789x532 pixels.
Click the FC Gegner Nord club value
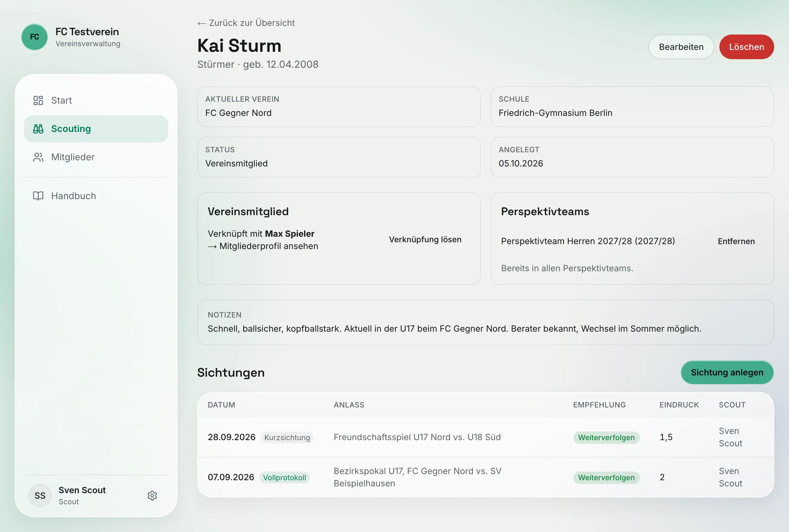point(239,113)
